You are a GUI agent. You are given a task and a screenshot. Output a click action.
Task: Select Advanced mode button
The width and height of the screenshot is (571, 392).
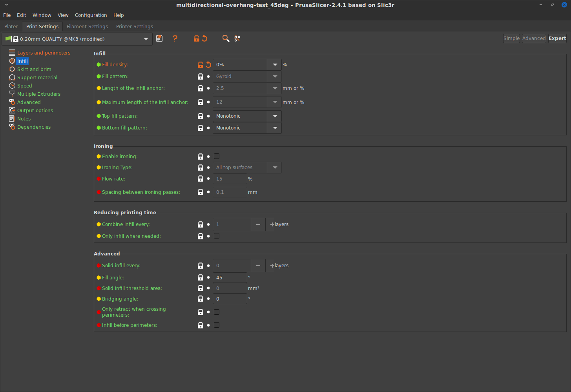tap(534, 38)
